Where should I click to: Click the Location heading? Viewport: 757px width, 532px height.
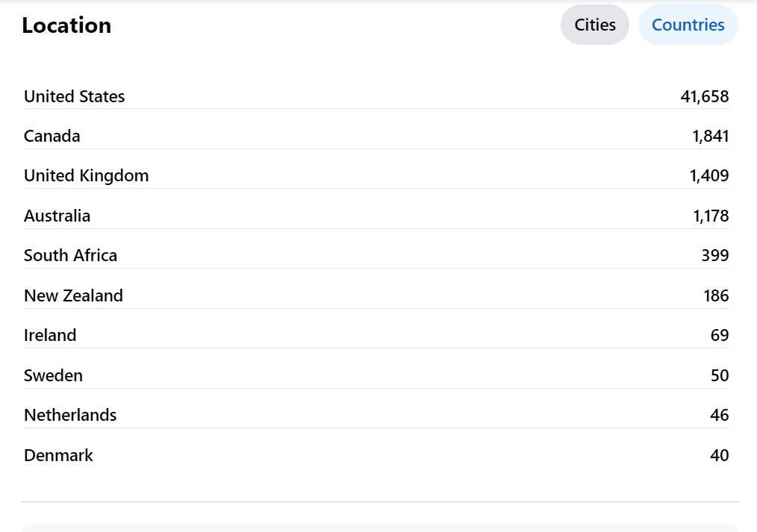point(66,25)
